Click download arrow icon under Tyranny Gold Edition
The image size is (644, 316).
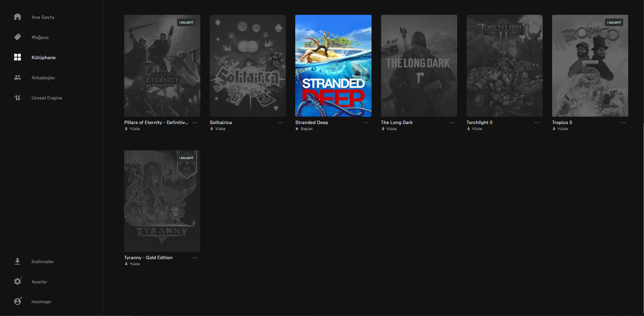coord(126,264)
